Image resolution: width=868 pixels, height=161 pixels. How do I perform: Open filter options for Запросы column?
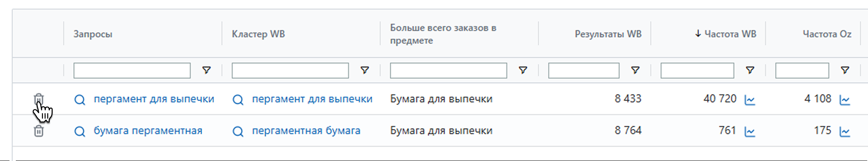[206, 70]
